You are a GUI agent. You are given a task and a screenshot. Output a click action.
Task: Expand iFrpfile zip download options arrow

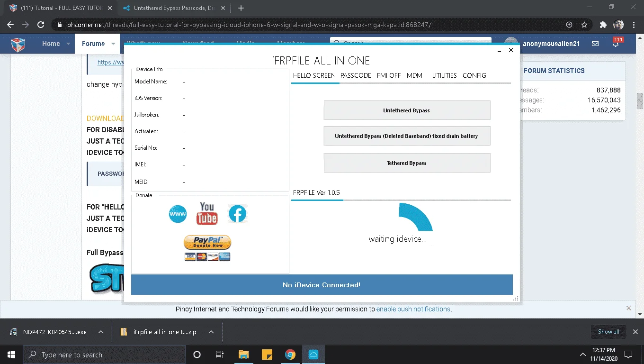(211, 332)
